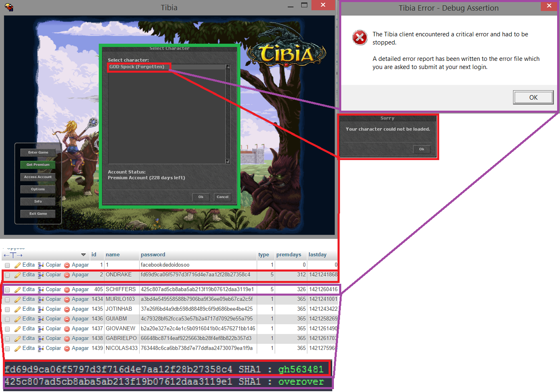Screen dimensions: 560x392
Task: Click the Edita pencil icon for row GIOVANEW
Action: click(x=18, y=329)
